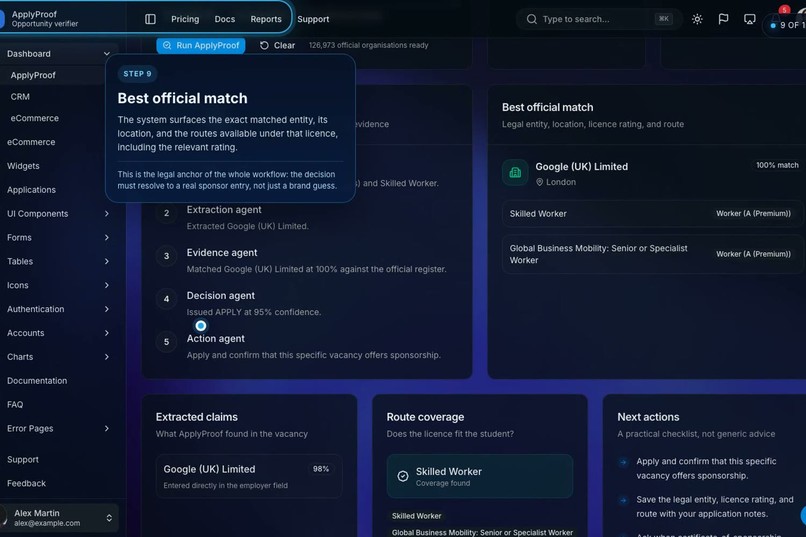
Task: Click the red notification badge
Action: [784, 10]
